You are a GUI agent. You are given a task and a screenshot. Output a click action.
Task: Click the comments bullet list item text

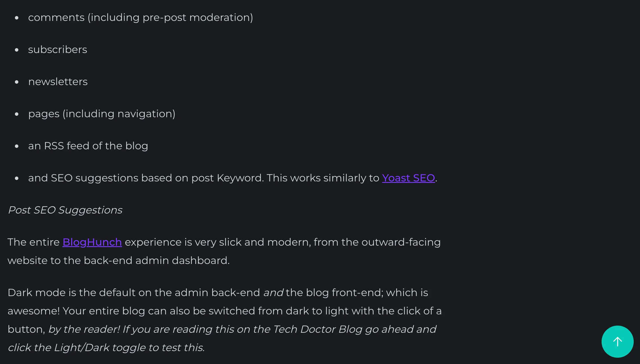[x=141, y=17]
